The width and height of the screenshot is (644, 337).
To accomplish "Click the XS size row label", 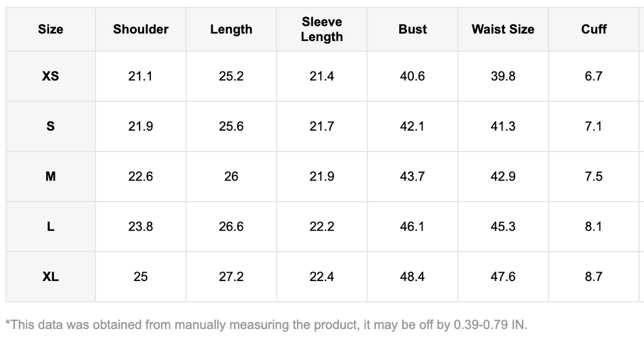I will [x=50, y=76].
